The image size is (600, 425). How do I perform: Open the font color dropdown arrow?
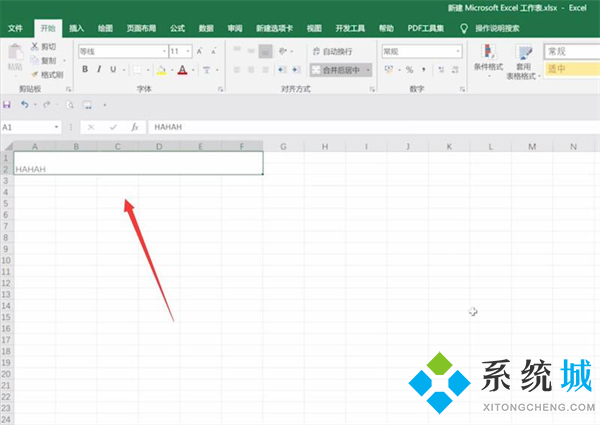coord(193,70)
